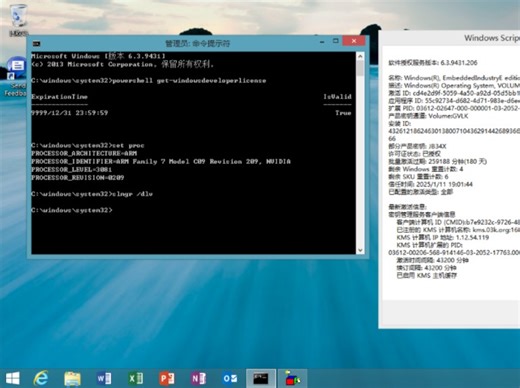Image resolution: width=520 pixels, height=388 pixels.
Task: Click the "259188" expiration minutes line
Action: pyautogui.click(x=438, y=162)
